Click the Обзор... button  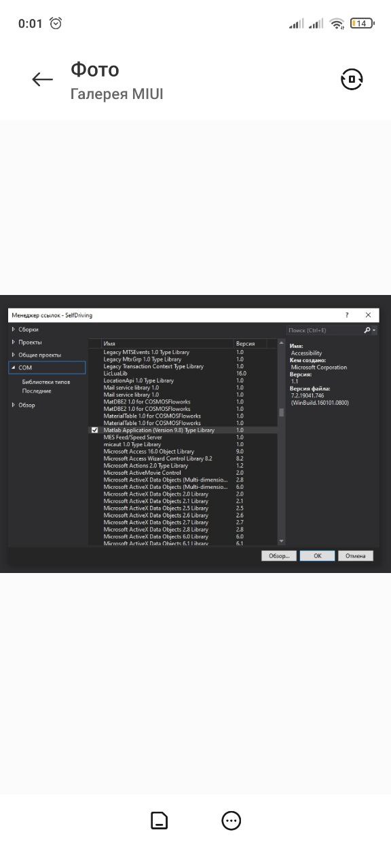click(279, 555)
